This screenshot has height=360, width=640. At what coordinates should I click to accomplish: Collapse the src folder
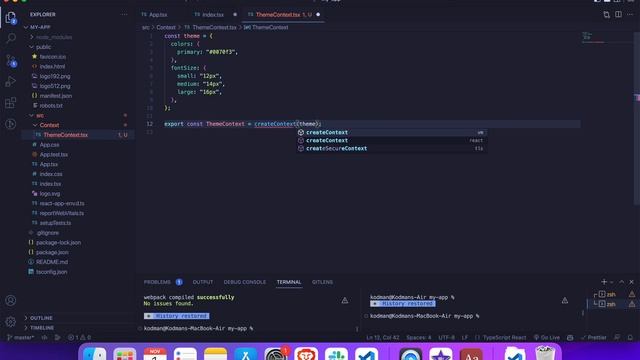[40, 116]
